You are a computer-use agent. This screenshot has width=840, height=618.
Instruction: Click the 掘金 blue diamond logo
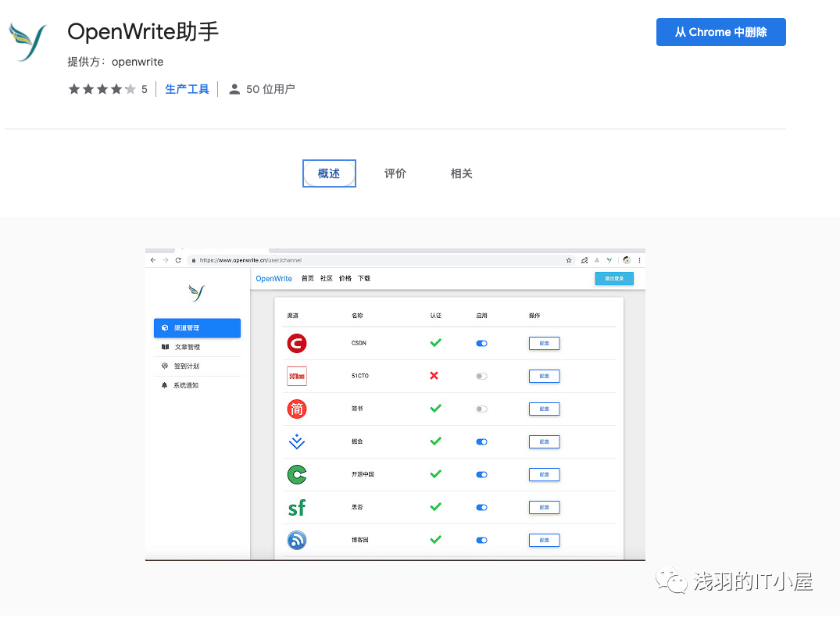pos(297,441)
